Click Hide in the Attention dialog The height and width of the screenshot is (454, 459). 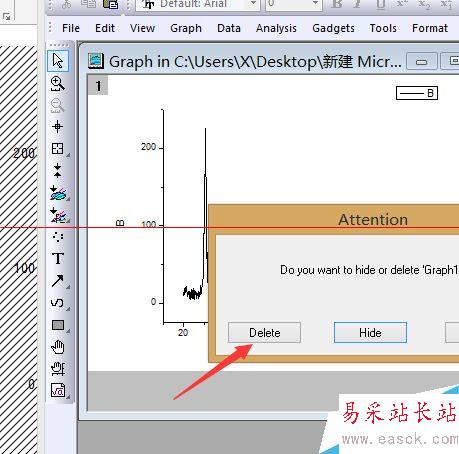(x=370, y=332)
